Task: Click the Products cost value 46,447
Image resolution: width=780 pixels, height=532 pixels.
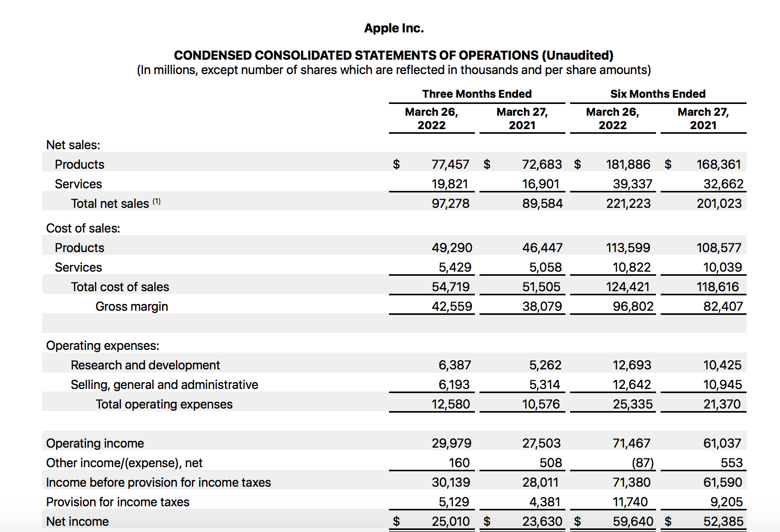Action: [x=542, y=248]
